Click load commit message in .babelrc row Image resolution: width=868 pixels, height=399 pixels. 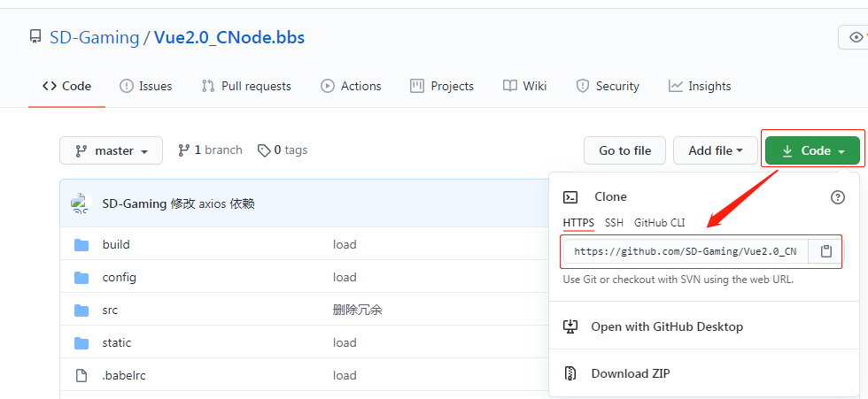[345, 376]
